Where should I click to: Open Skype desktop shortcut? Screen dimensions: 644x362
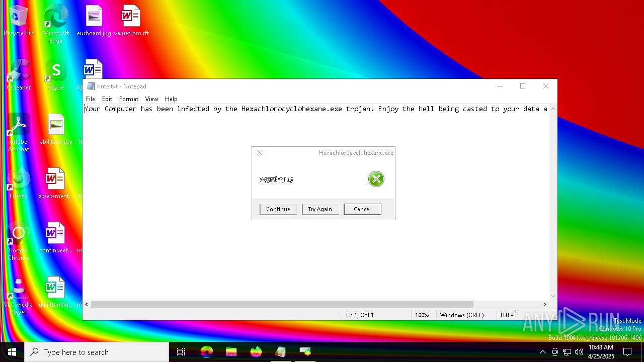point(56,75)
